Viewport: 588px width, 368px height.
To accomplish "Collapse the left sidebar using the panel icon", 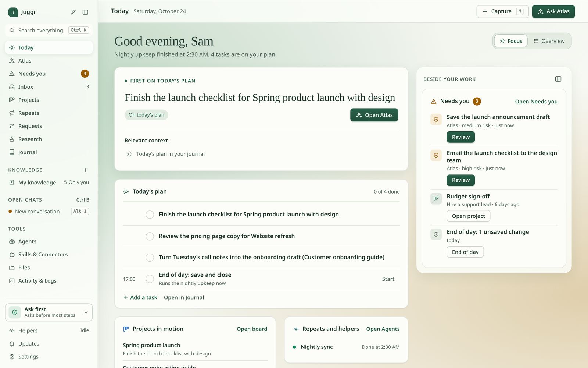I will click(85, 12).
